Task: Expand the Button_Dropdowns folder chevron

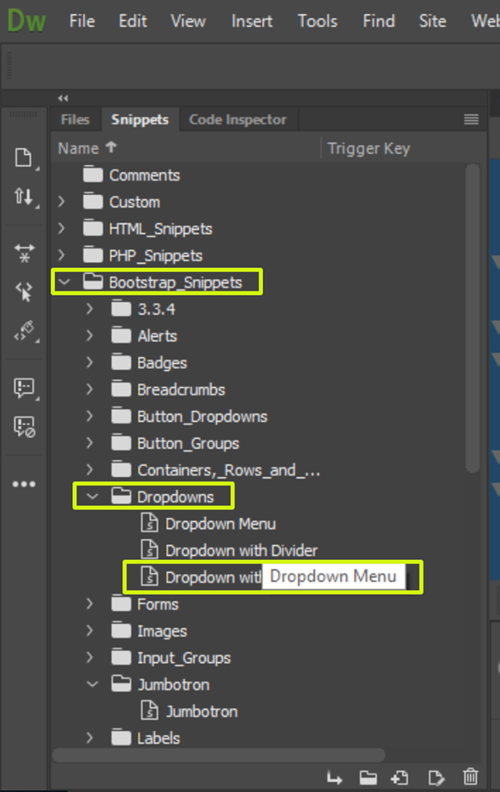Action: [90, 416]
